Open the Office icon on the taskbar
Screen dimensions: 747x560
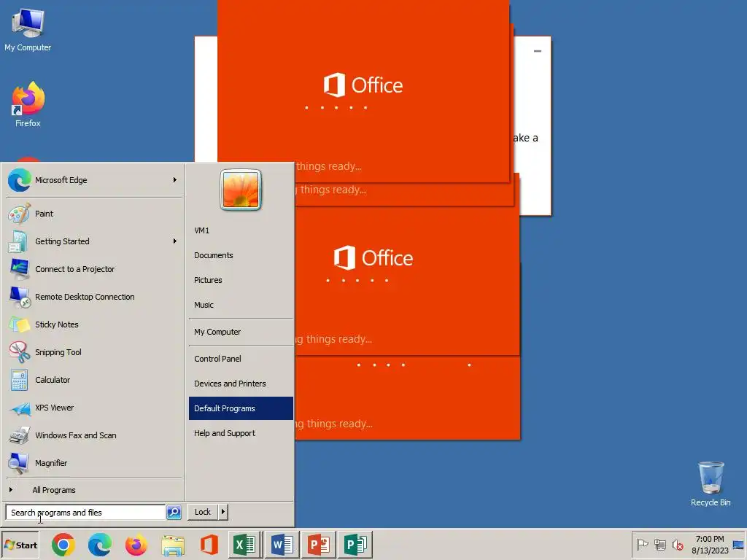(209, 545)
